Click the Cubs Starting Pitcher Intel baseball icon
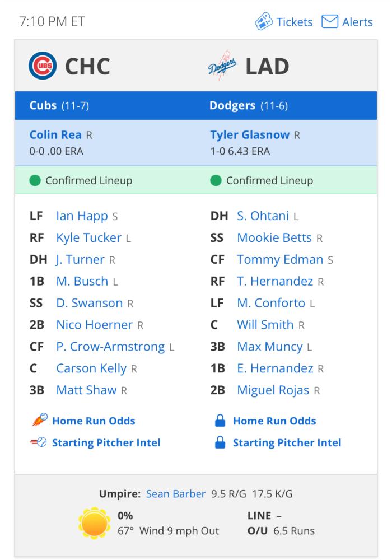Image resolution: width=392 pixels, height=560 pixels. (39, 442)
